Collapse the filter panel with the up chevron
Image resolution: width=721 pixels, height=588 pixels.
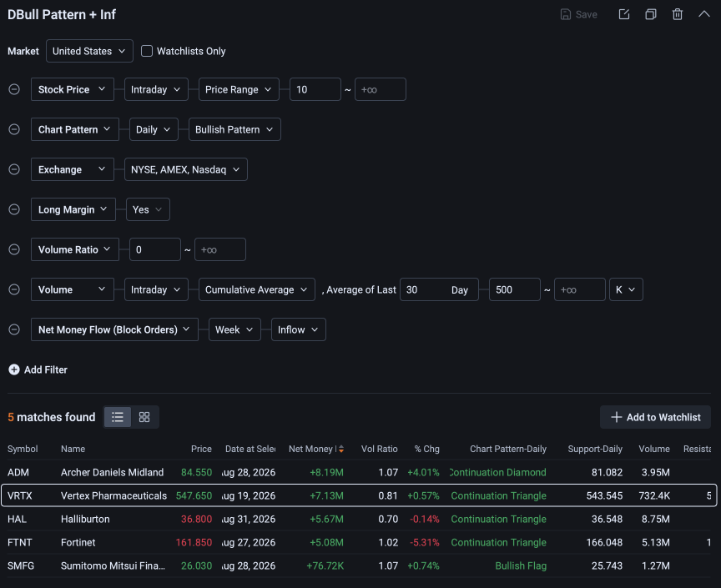coord(704,14)
